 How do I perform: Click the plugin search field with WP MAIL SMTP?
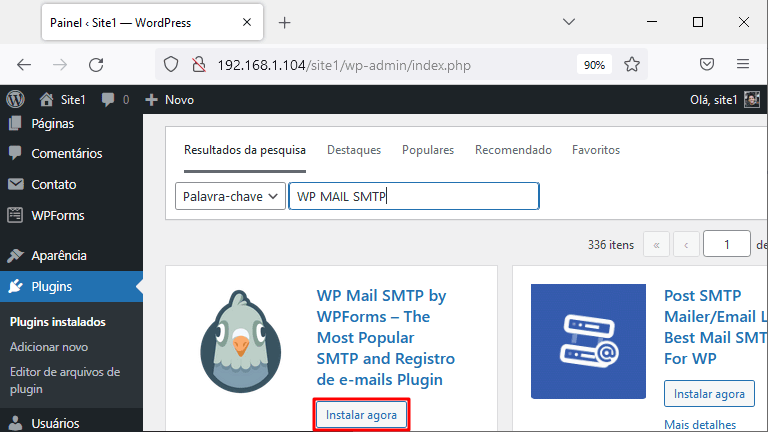(x=414, y=196)
